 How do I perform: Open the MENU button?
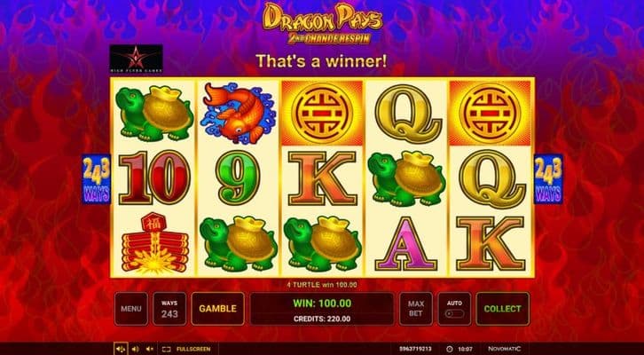click(x=131, y=309)
